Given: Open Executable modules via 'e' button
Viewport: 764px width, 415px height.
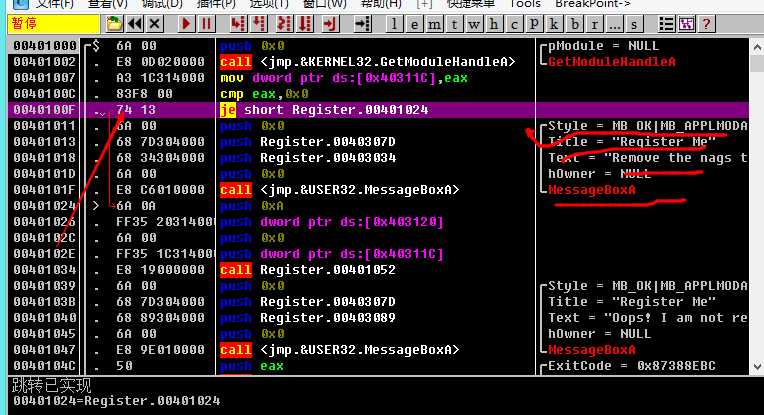Looking at the screenshot, I should pyautogui.click(x=414, y=23).
